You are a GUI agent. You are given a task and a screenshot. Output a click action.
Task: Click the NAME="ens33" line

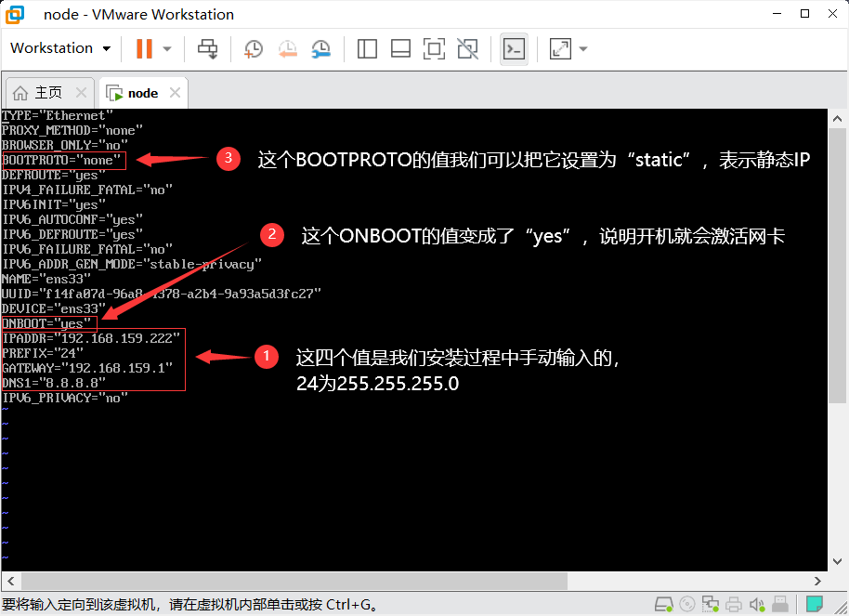coord(46,279)
